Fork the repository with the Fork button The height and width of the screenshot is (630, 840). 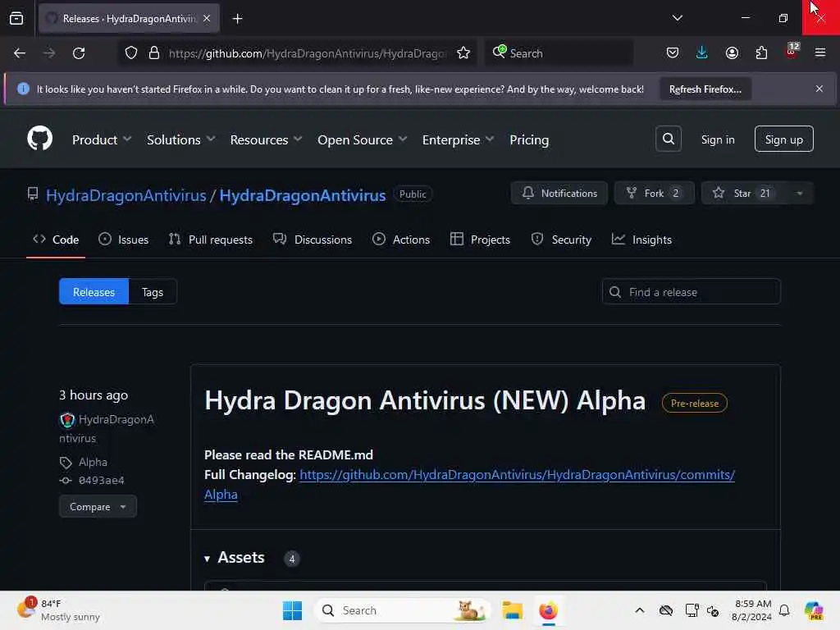[x=654, y=194]
